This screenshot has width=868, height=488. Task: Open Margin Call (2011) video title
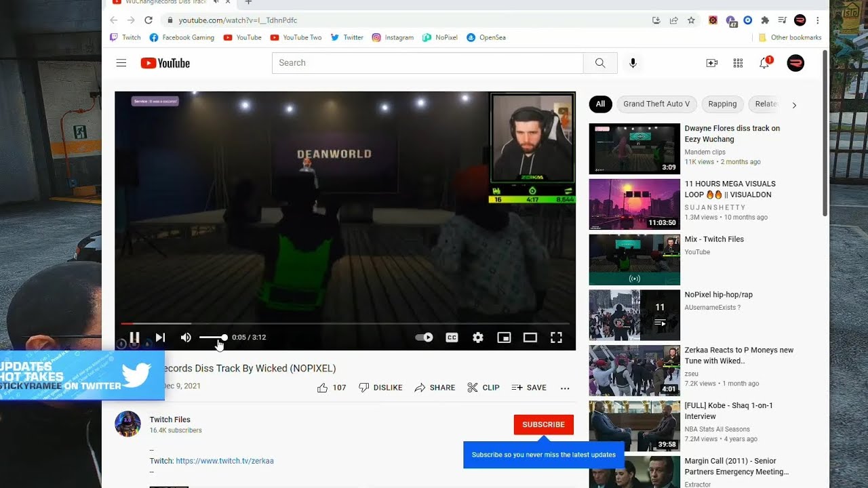tap(737, 466)
